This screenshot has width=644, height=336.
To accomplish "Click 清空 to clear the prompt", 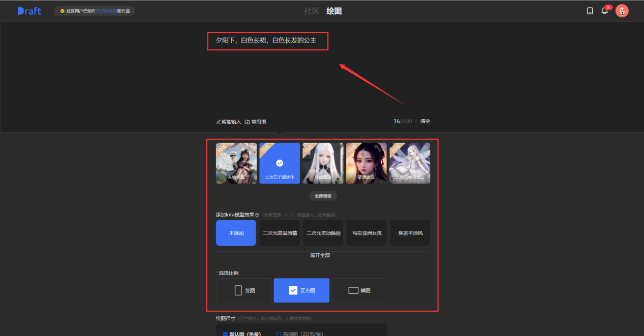I will [x=425, y=121].
